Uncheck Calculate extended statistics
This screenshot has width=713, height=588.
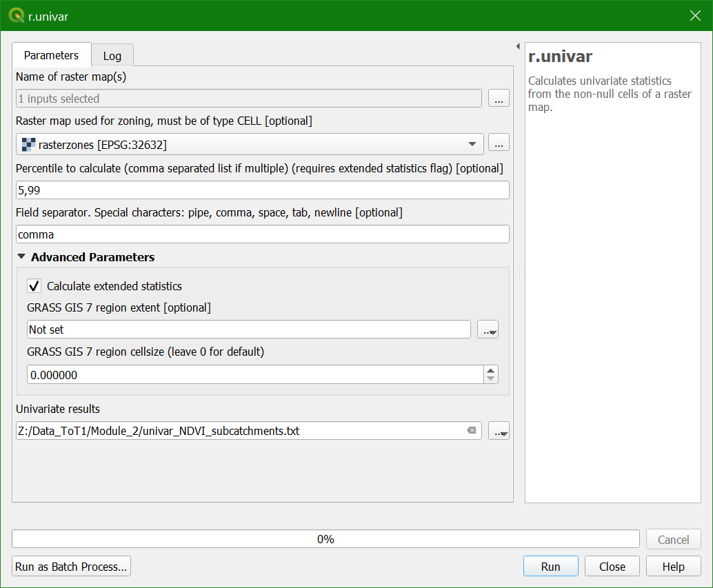click(34, 286)
